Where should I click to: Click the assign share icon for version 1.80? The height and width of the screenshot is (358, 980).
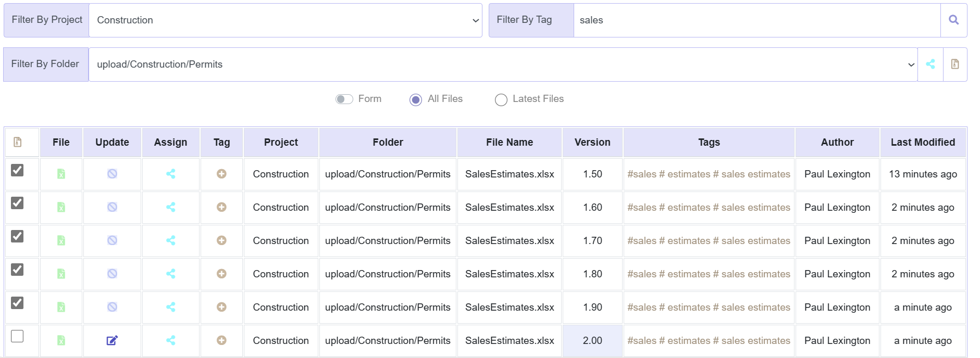[170, 274]
